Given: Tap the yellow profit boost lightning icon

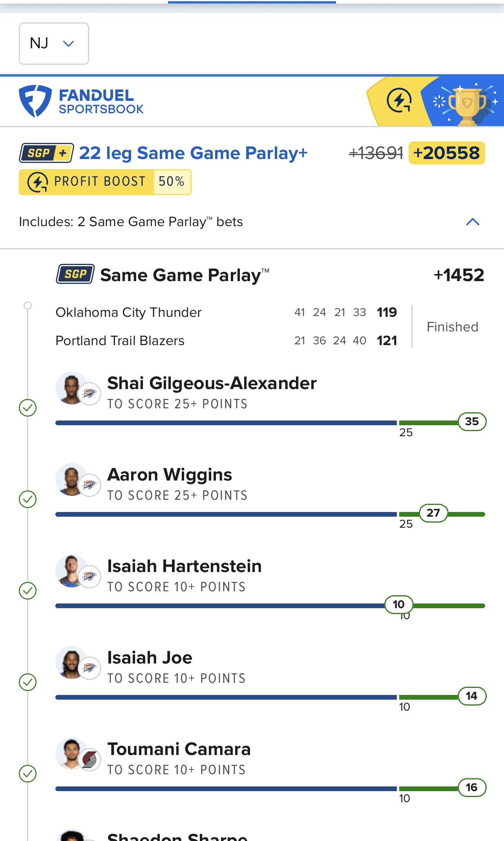Looking at the screenshot, I should point(399,101).
